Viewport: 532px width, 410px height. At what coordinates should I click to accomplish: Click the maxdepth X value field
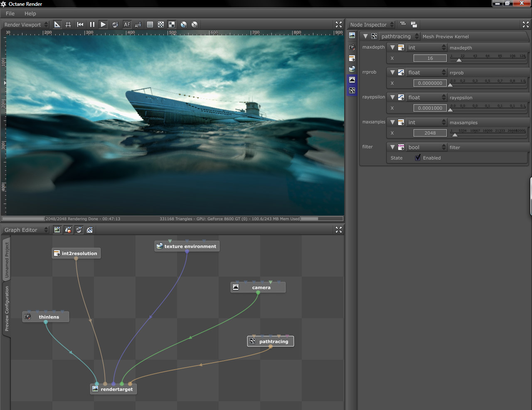[x=430, y=59]
